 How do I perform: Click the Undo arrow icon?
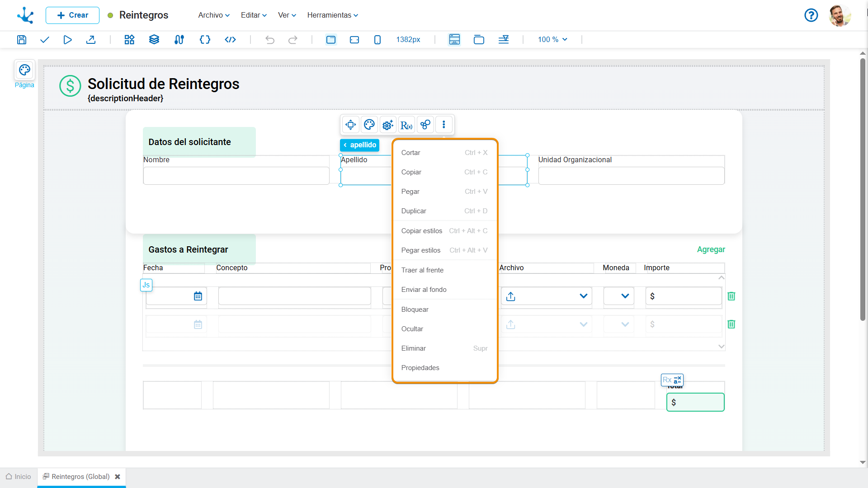click(x=270, y=40)
